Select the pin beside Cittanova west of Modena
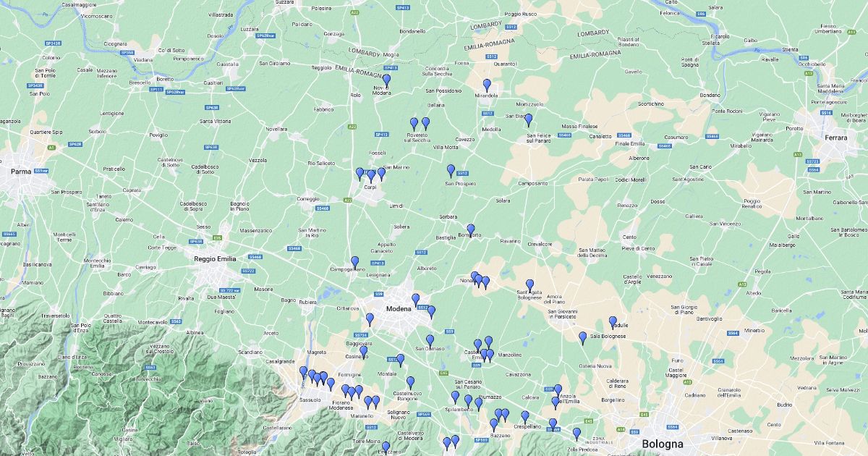This screenshot has height=456, width=868. pos(370,320)
